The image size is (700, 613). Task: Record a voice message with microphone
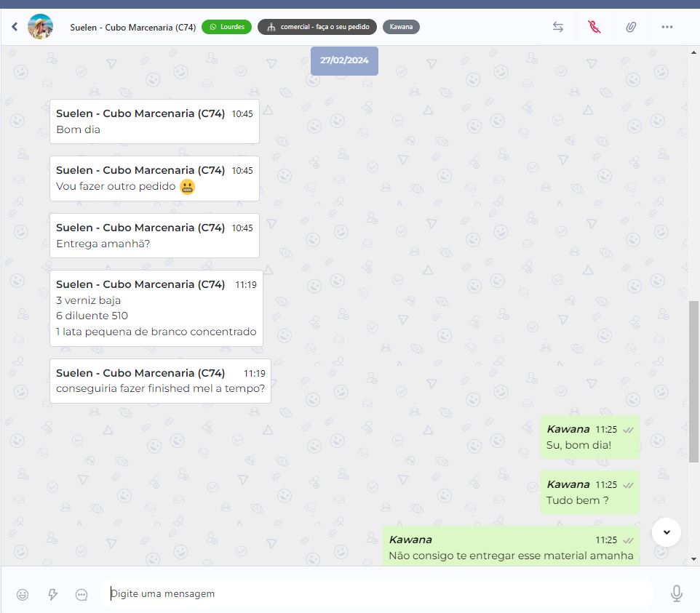point(676,593)
